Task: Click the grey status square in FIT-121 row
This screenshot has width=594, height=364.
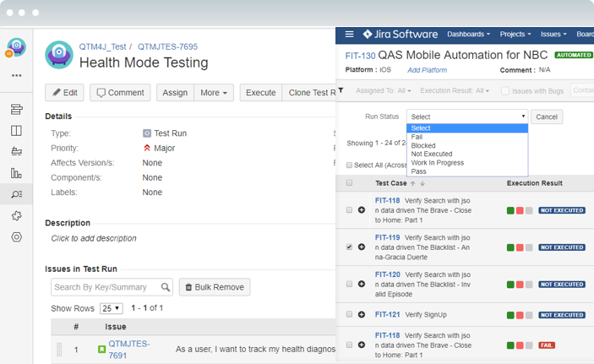Action: pos(529,315)
